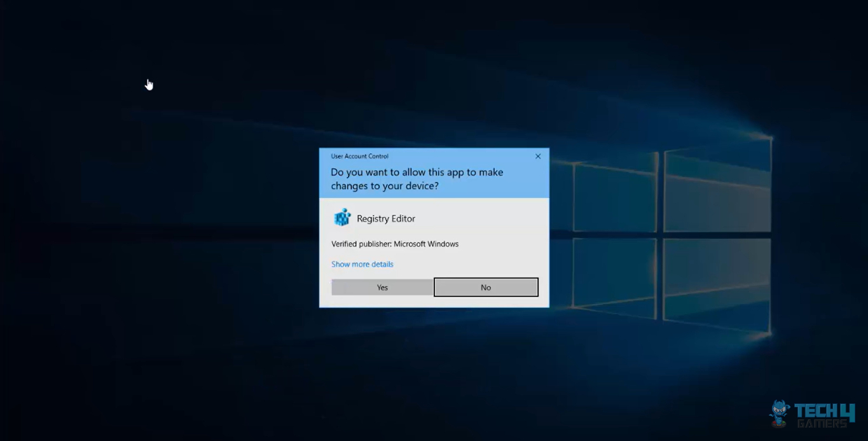Click Show more details to reveal certificate info
This screenshot has height=441, width=868.
(362, 263)
